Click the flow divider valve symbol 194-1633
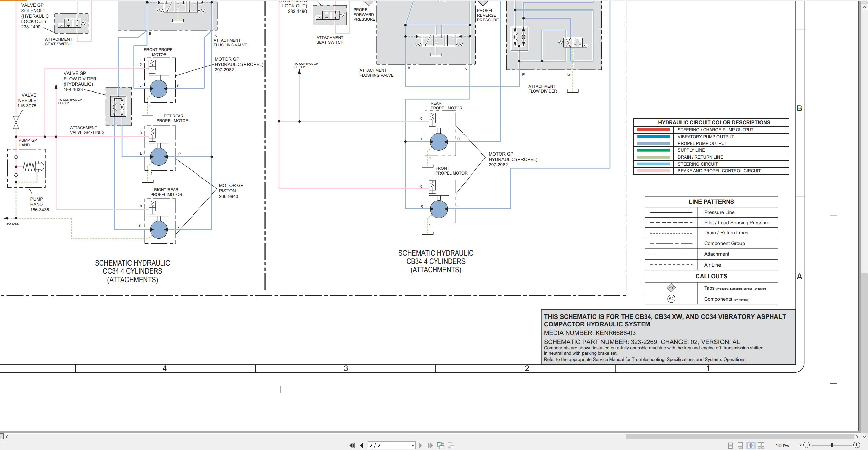 click(118, 106)
